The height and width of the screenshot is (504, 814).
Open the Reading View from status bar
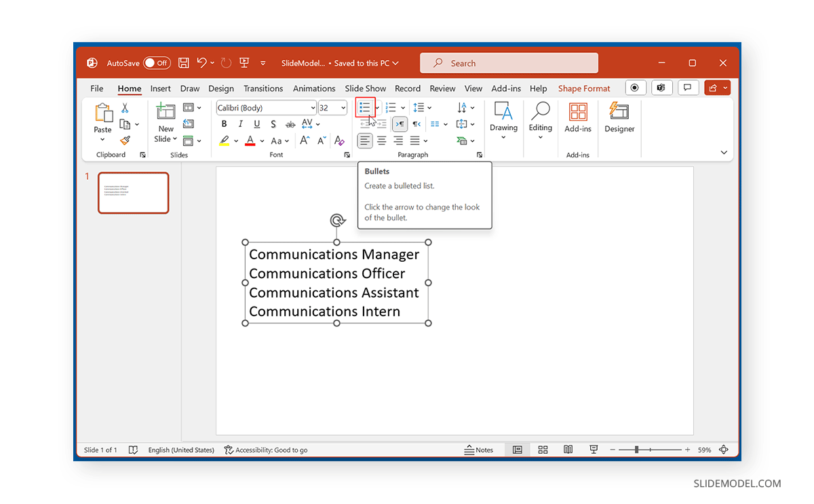coord(568,450)
